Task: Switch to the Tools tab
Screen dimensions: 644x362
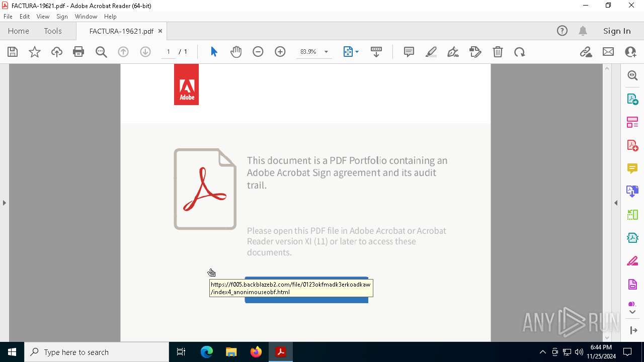Action: click(53, 31)
